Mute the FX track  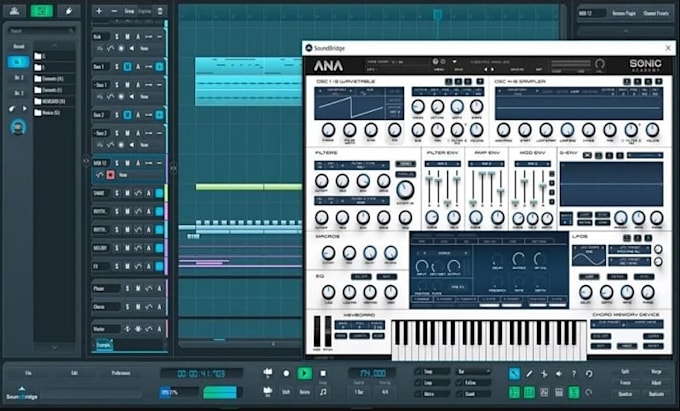pos(128,266)
